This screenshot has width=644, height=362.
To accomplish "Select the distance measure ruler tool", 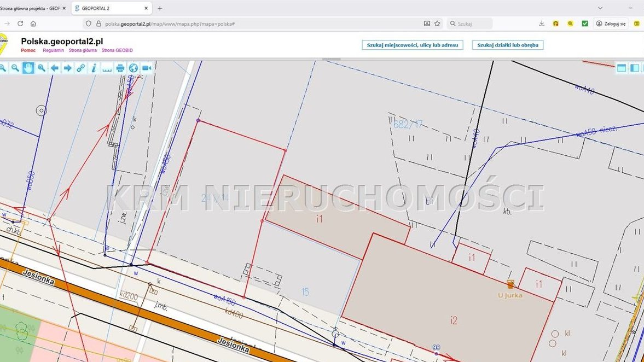I will 107,68.
